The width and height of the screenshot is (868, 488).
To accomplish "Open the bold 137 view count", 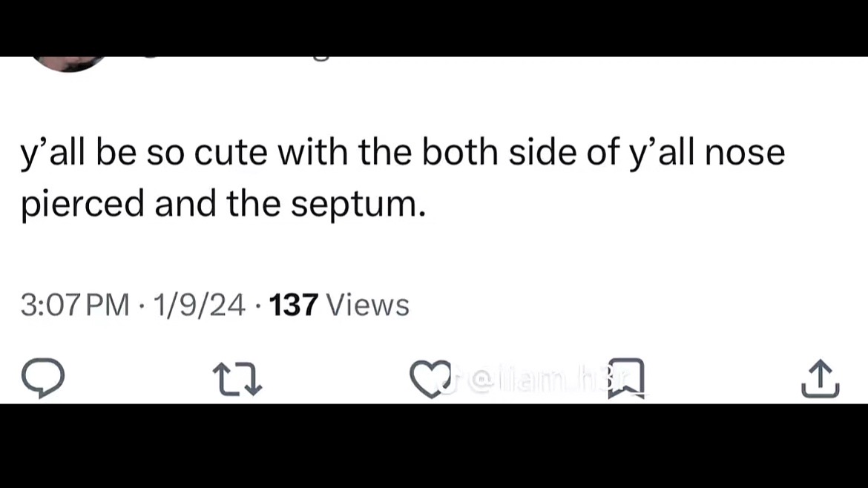I will pyautogui.click(x=293, y=305).
